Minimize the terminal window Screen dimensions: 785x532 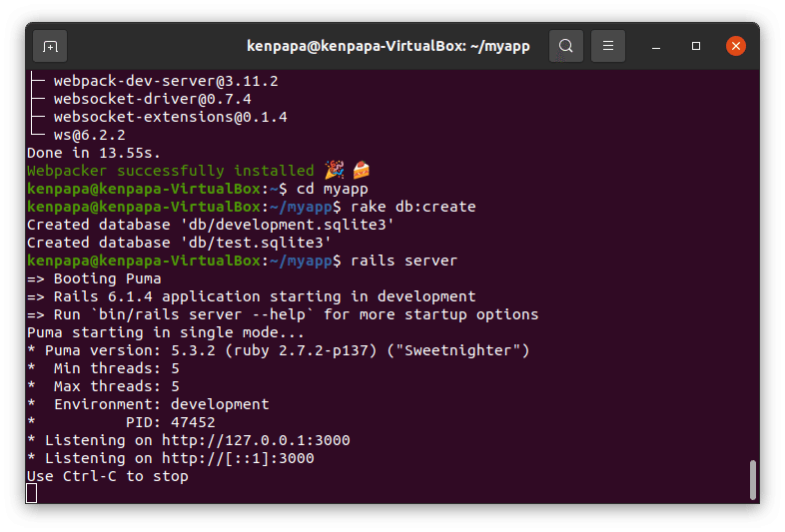657,46
